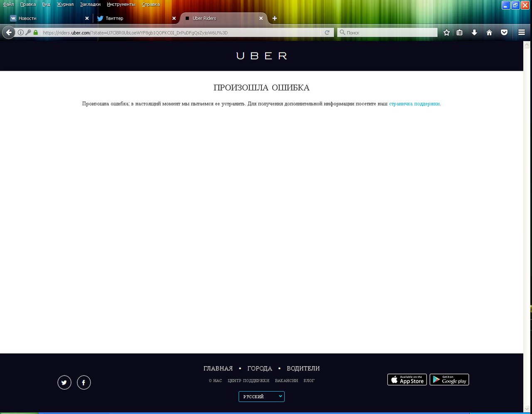The image size is (532, 414).
Task: Open БЛОГ footer link
Action: (309, 381)
